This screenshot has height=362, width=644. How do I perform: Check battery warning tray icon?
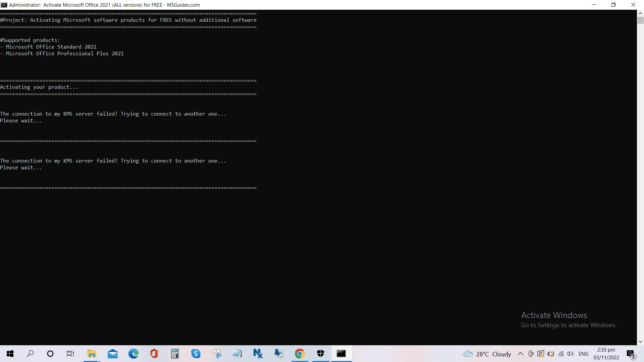click(551, 354)
